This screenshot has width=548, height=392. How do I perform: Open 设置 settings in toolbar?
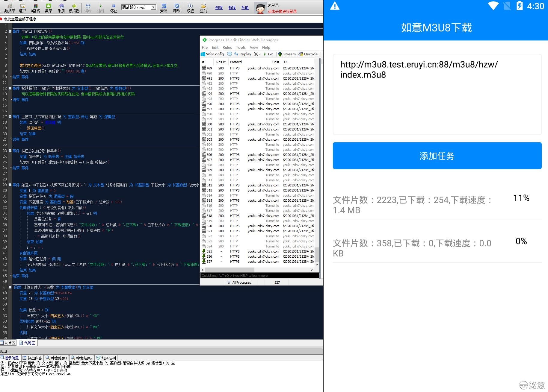190,8
